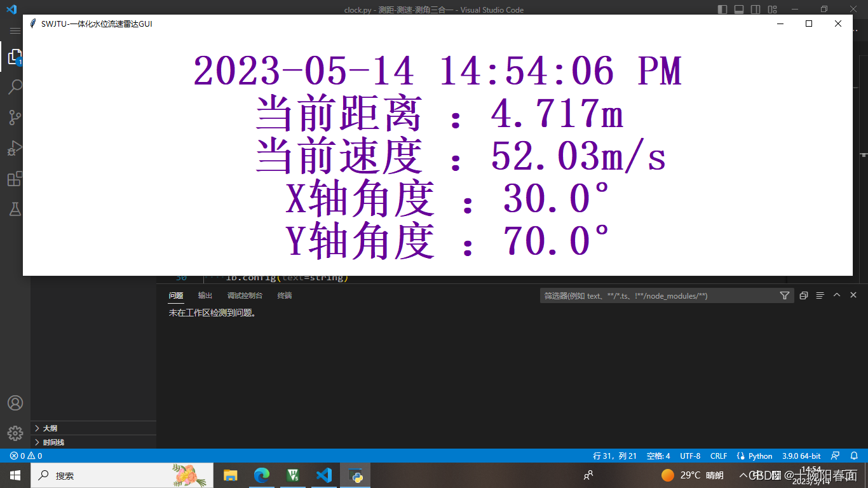Open the Testing view in the sidebar
The height and width of the screenshot is (488, 868).
click(15, 209)
